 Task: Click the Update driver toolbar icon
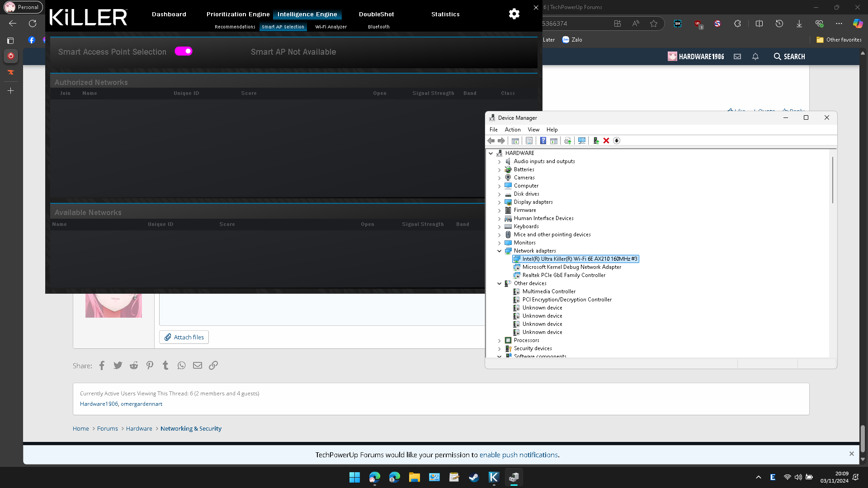[568, 141]
